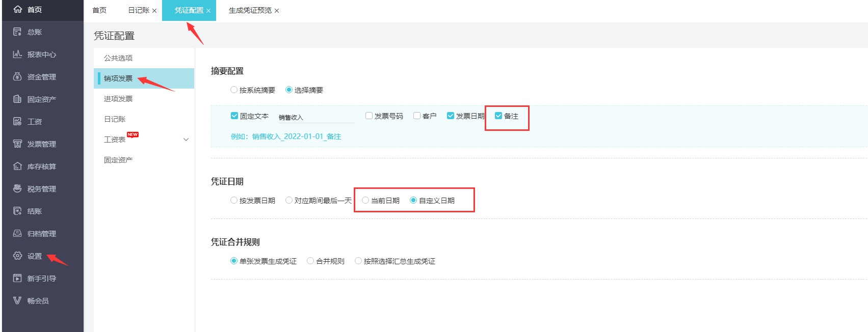The width and height of the screenshot is (868, 332).
Task: Close the 凭证配置 tab
Action: point(208,11)
